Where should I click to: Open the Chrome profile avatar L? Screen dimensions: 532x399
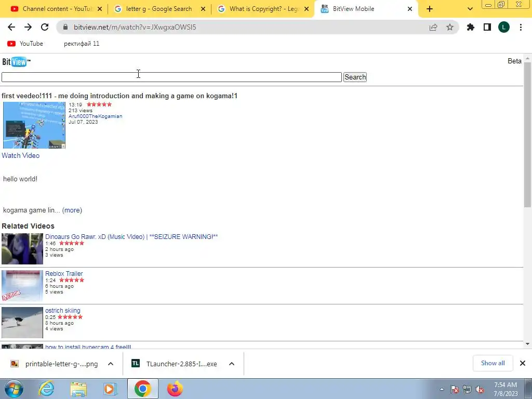[x=504, y=27]
